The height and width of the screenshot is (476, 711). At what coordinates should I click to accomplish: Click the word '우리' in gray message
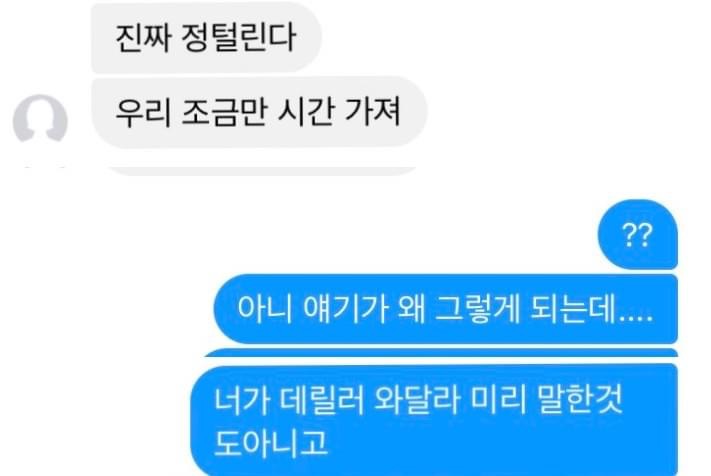(143, 112)
